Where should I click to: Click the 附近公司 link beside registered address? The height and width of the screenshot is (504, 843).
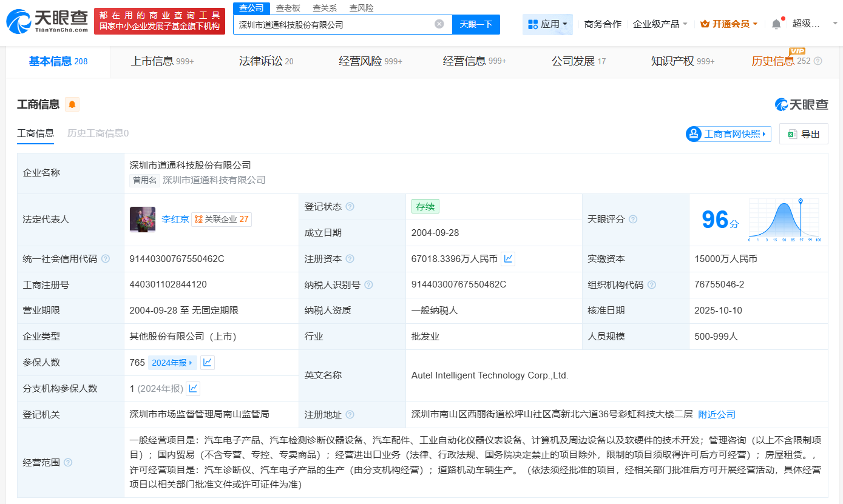pos(716,414)
